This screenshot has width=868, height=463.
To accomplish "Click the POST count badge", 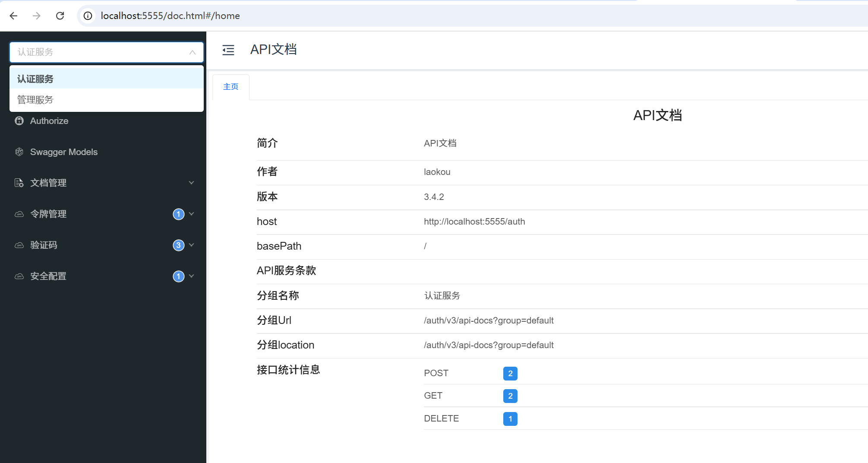I will click(x=510, y=373).
